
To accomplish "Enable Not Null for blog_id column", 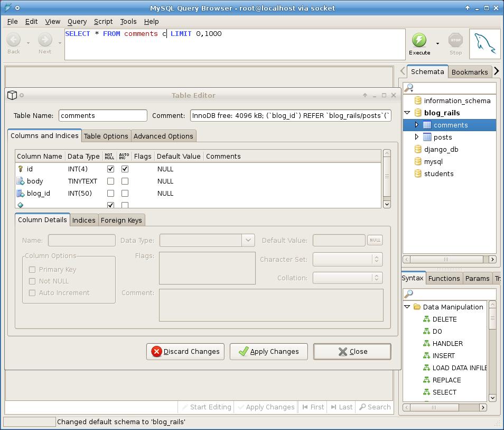I will click(110, 194).
